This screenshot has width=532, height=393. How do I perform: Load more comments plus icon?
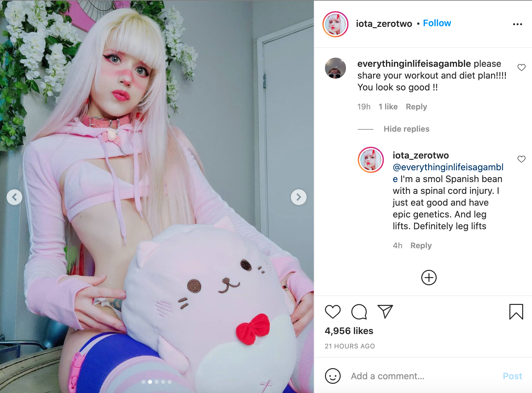pyautogui.click(x=429, y=278)
